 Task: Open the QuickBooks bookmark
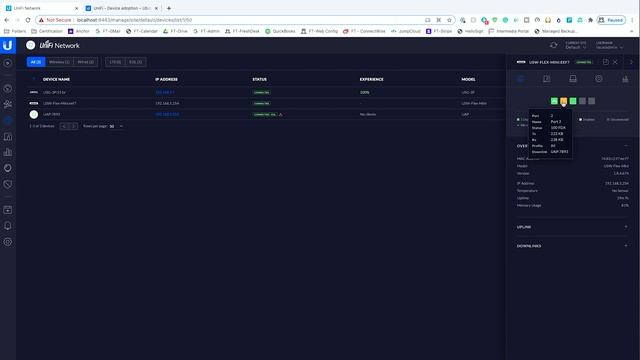280,31
